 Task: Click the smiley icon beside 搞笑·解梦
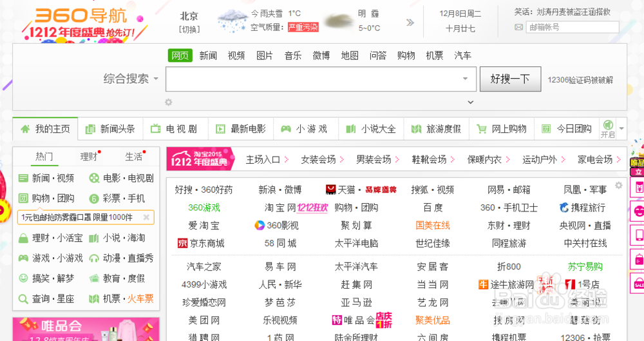click(23, 278)
